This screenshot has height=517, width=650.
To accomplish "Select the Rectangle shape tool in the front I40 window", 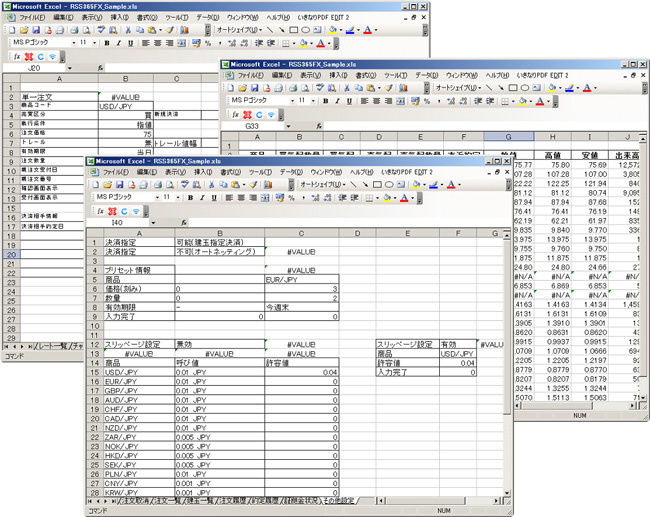I will coord(377,184).
